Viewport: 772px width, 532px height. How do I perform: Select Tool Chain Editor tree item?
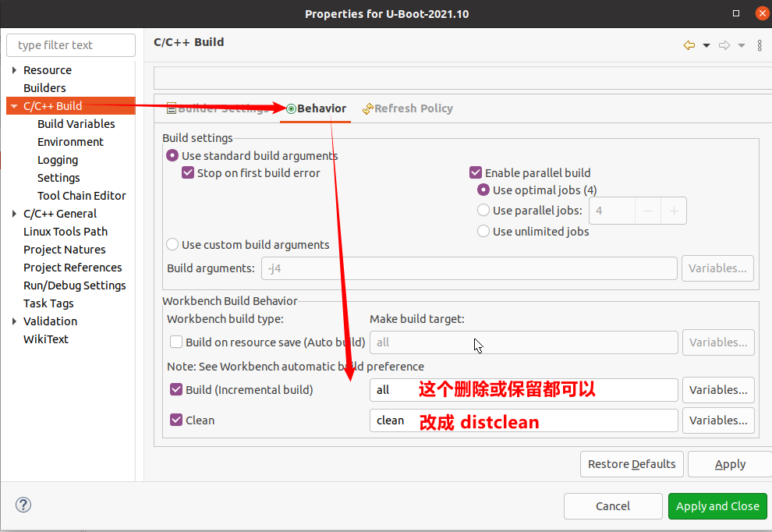coord(82,196)
